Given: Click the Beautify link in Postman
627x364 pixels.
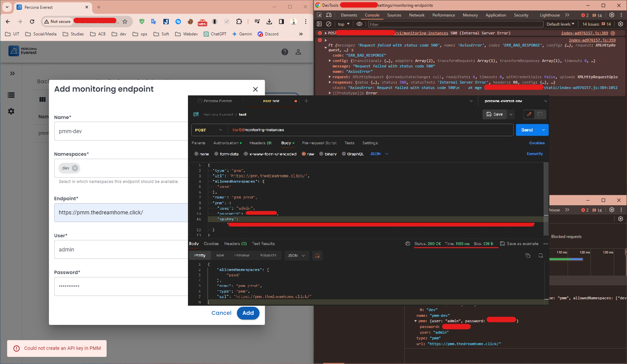Looking at the screenshot, I should (x=535, y=154).
